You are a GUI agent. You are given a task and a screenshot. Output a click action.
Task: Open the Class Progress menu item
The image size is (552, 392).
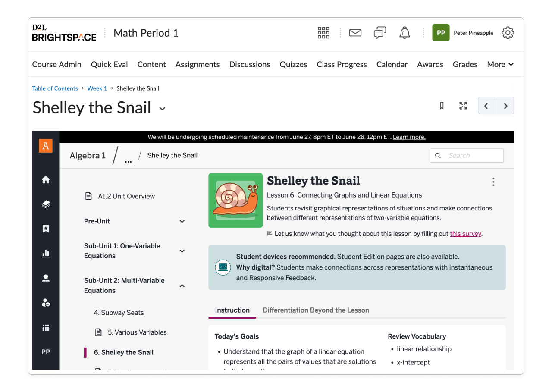pos(342,64)
